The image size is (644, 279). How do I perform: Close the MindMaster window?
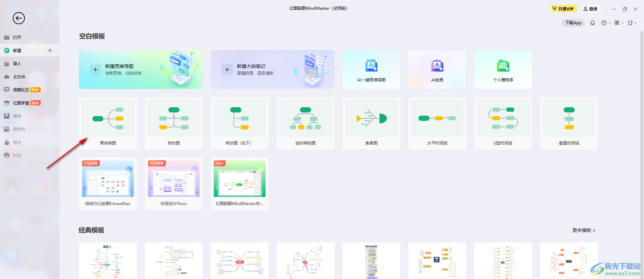pos(636,9)
